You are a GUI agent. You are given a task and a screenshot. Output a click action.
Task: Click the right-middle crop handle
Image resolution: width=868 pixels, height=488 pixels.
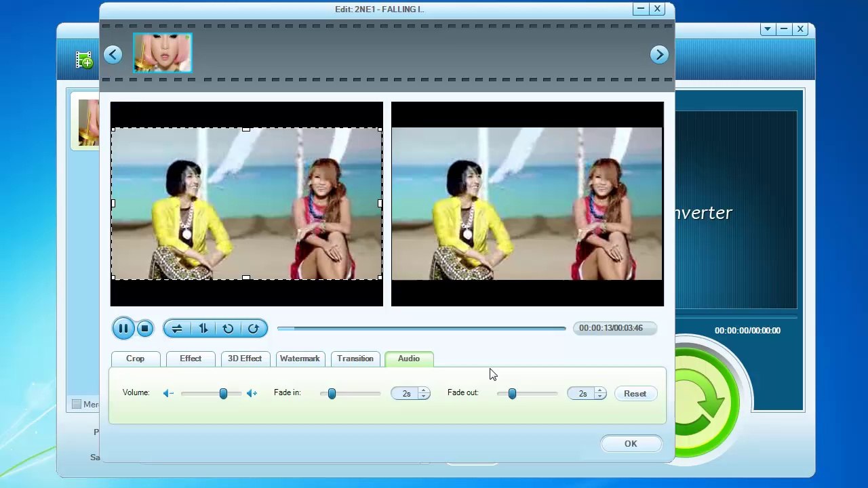pyautogui.click(x=380, y=203)
